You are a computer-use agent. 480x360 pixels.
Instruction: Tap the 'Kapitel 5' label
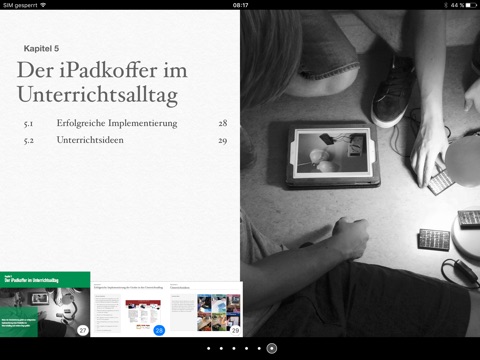click(41, 48)
